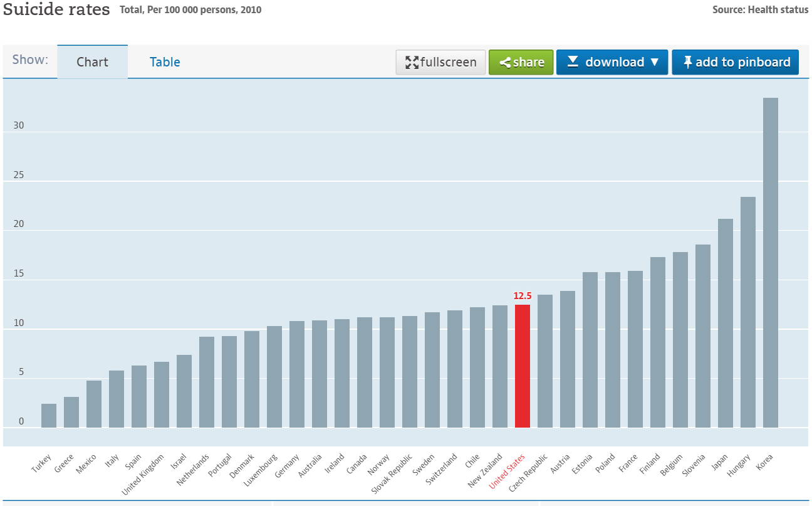
Task: Click the Germany bar
Action: tap(297, 374)
